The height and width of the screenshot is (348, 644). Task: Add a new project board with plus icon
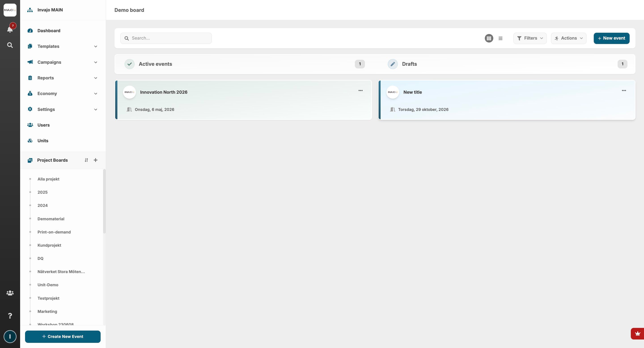click(x=95, y=160)
